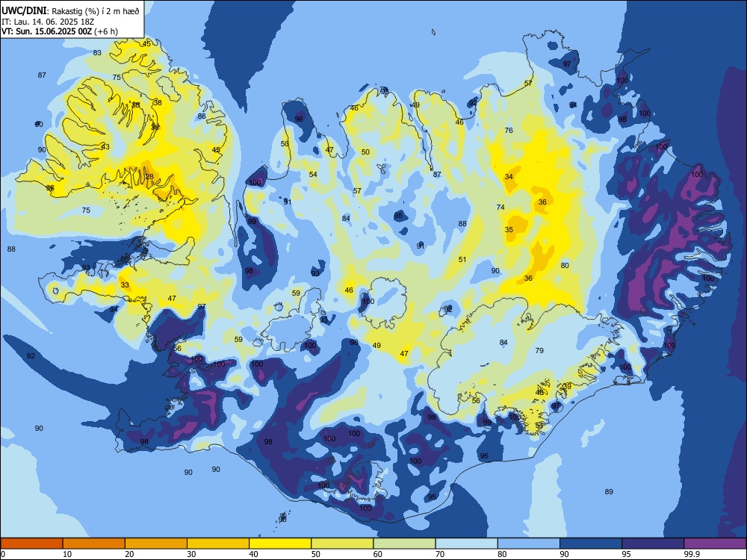Click the map humidity value 83
Viewport: 747px width, 560px height.
coord(97,53)
